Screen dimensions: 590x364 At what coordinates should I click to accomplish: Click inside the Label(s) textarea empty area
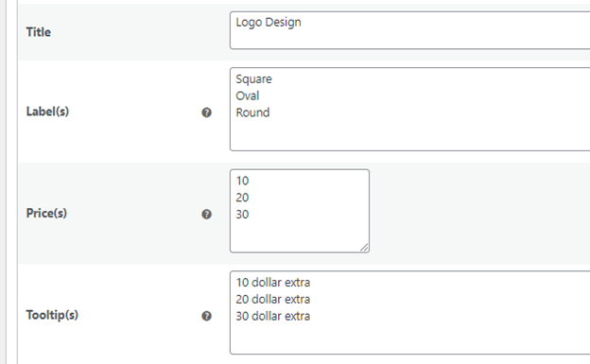click(409, 135)
